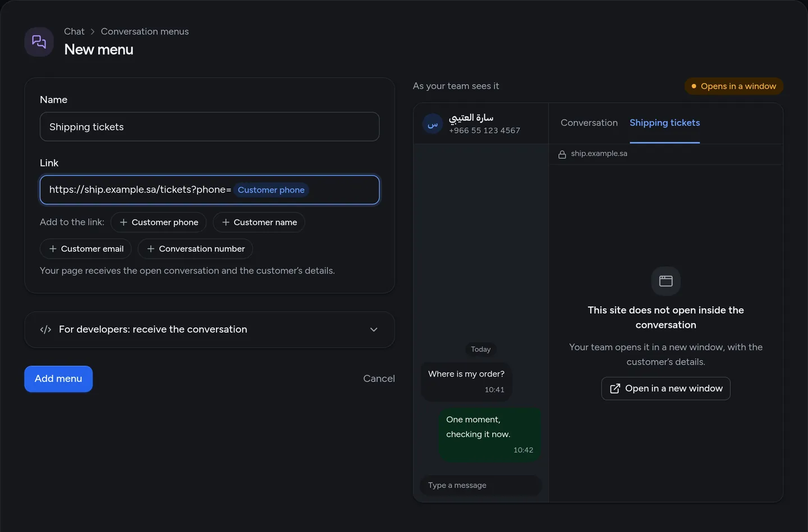
Task: Select the Customer phone token in link
Action: coord(271,190)
